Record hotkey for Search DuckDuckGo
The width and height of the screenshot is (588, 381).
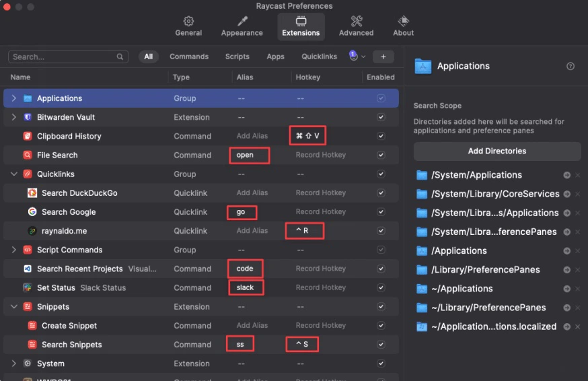tap(321, 193)
